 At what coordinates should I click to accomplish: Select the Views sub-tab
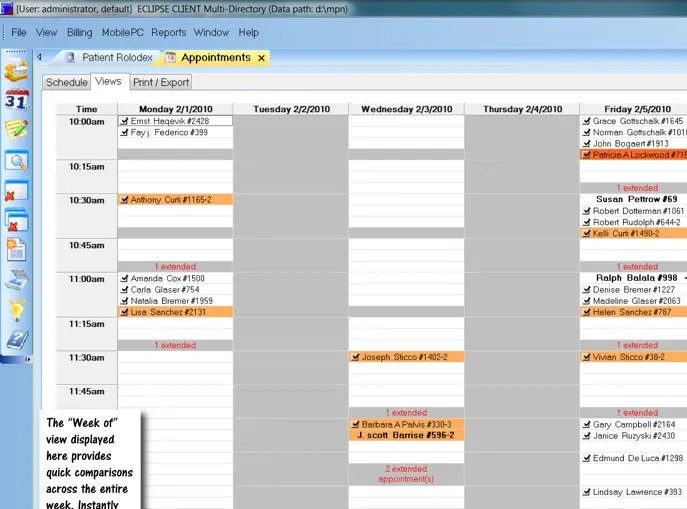tap(108, 81)
